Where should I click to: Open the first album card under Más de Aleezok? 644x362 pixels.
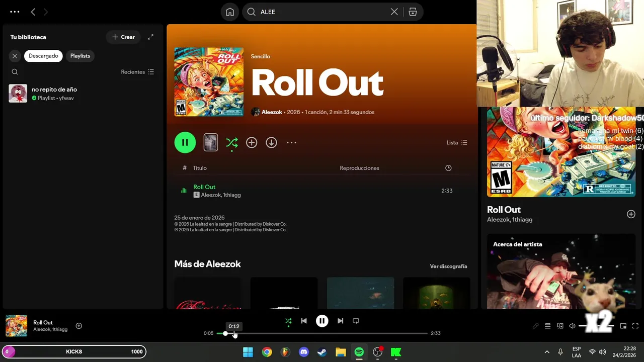pyautogui.click(x=207, y=293)
